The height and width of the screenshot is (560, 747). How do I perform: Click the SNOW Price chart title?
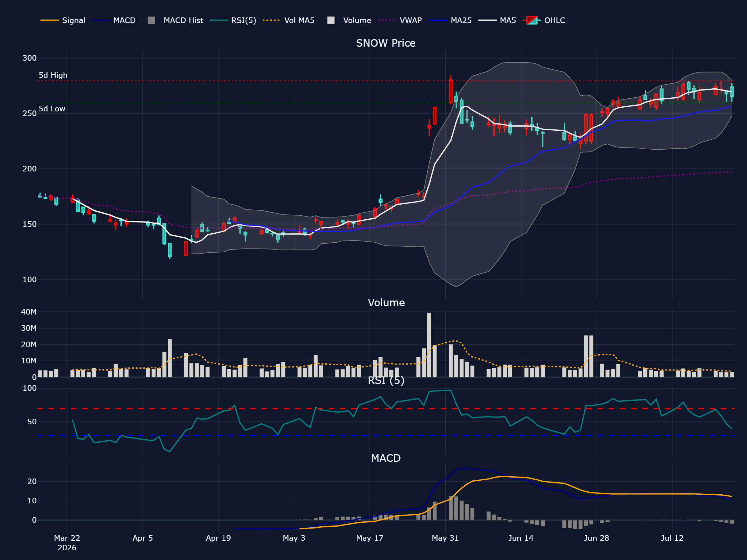click(x=386, y=43)
